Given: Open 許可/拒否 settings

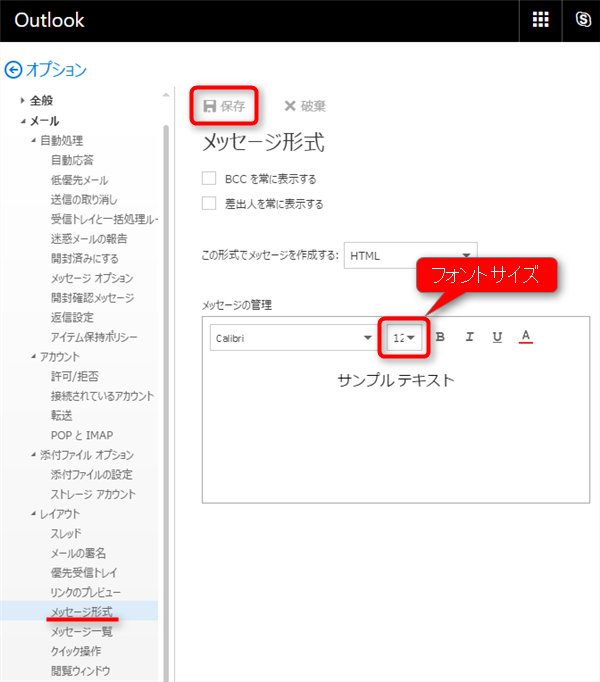Looking at the screenshot, I should (x=75, y=376).
